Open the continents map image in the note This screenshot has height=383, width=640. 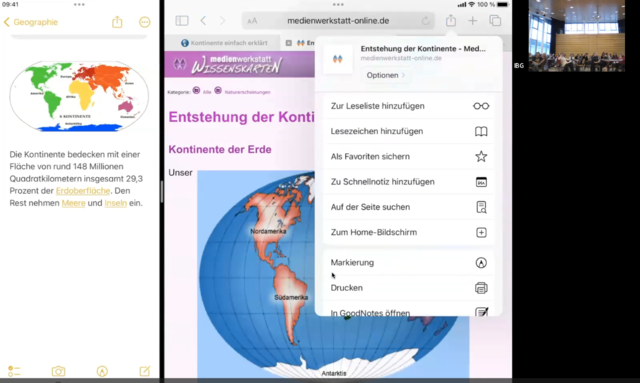[79, 96]
